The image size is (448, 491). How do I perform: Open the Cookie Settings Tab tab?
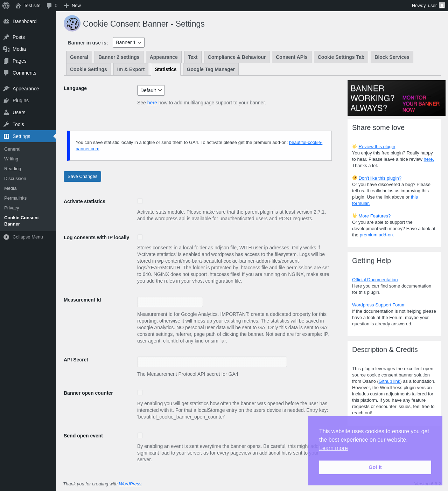click(x=341, y=57)
